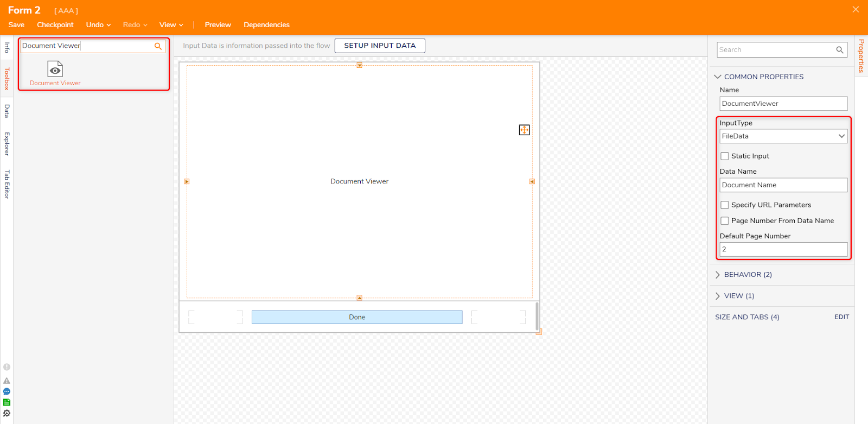Expand the View (1) section

click(x=718, y=296)
